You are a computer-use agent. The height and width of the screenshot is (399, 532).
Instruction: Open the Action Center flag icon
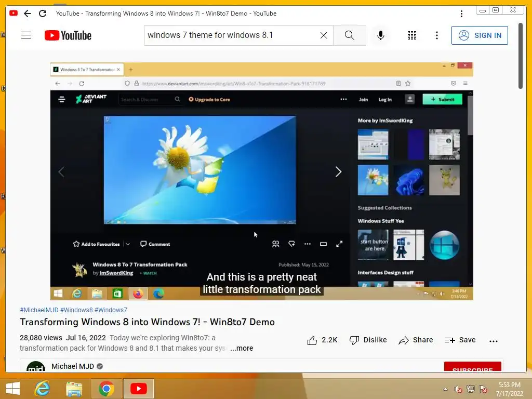tap(483, 389)
